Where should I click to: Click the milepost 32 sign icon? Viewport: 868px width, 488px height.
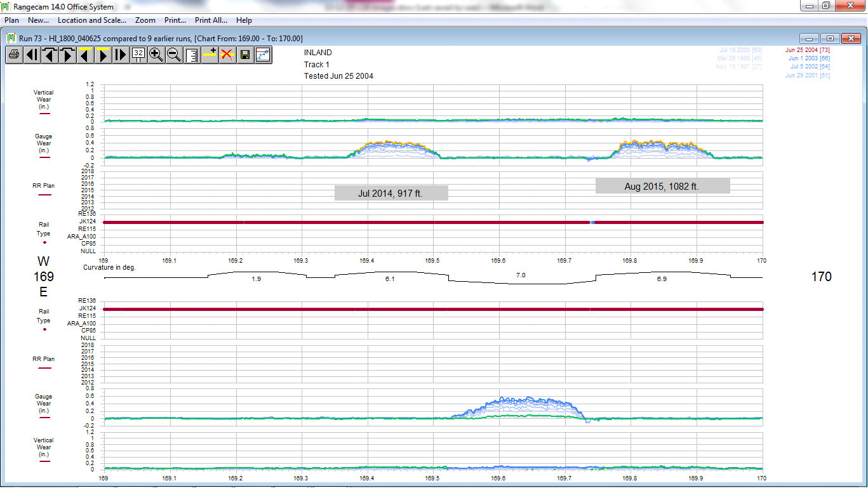138,55
